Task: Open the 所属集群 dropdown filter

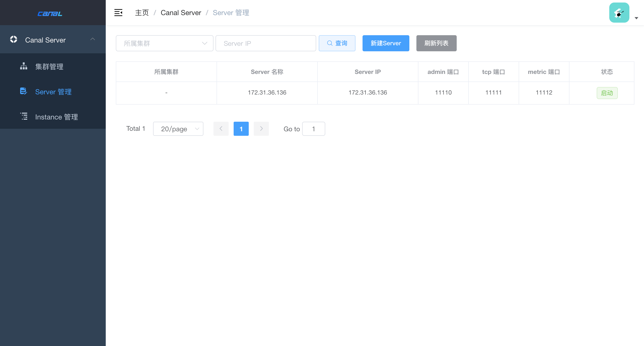Action: point(164,43)
